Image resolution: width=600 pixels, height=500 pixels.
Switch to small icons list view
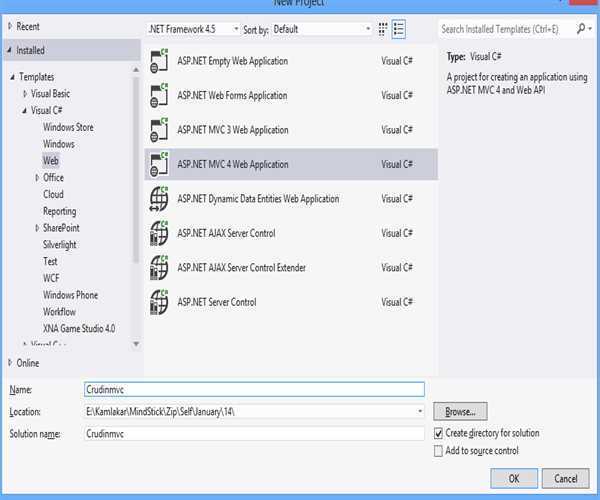(399, 29)
